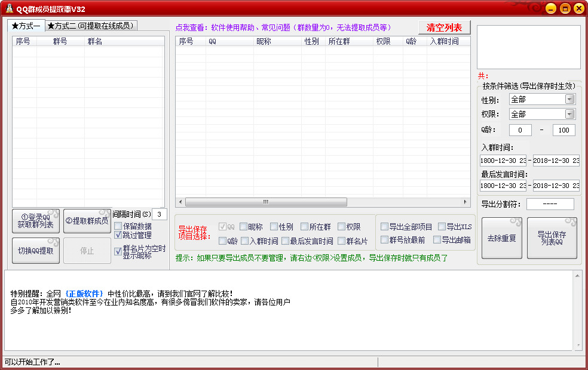Click the 最后发言时间 end date field
Viewport: 588px width, 370px height.
pos(556,186)
